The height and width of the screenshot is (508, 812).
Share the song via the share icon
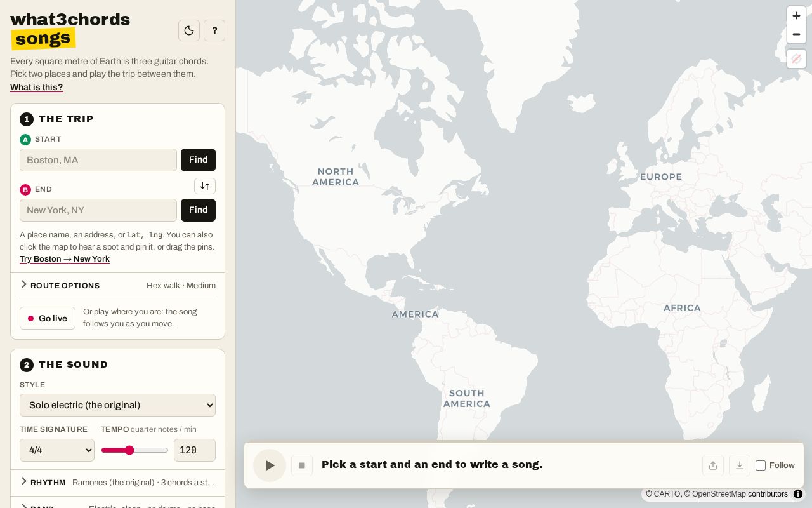713,465
